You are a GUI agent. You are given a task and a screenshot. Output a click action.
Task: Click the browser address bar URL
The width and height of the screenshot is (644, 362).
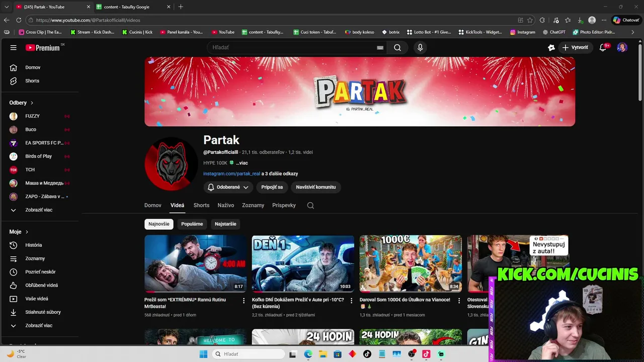88,20
